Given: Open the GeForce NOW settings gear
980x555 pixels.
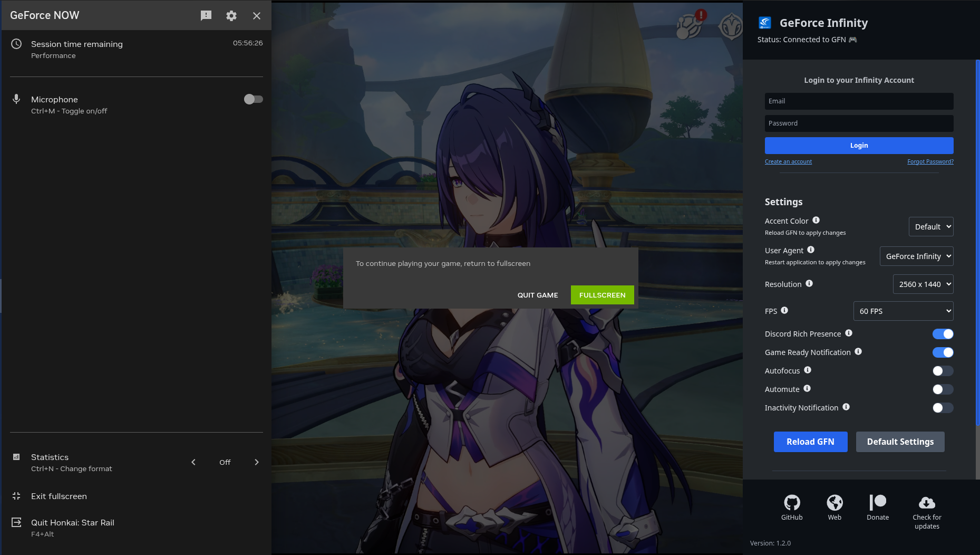Looking at the screenshot, I should 231,16.
